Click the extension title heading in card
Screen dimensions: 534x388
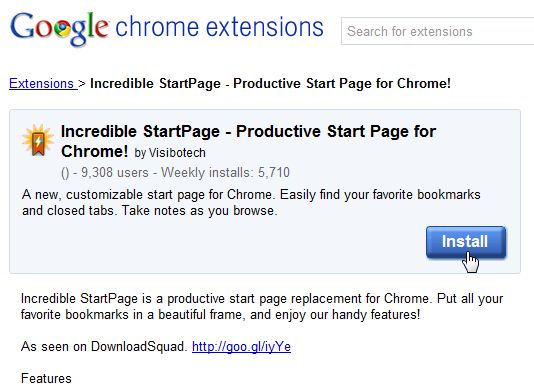pyautogui.click(x=249, y=141)
